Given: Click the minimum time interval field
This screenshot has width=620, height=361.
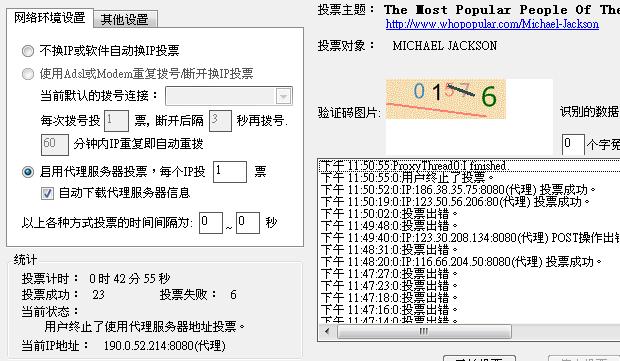Looking at the screenshot, I should pos(211,223).
